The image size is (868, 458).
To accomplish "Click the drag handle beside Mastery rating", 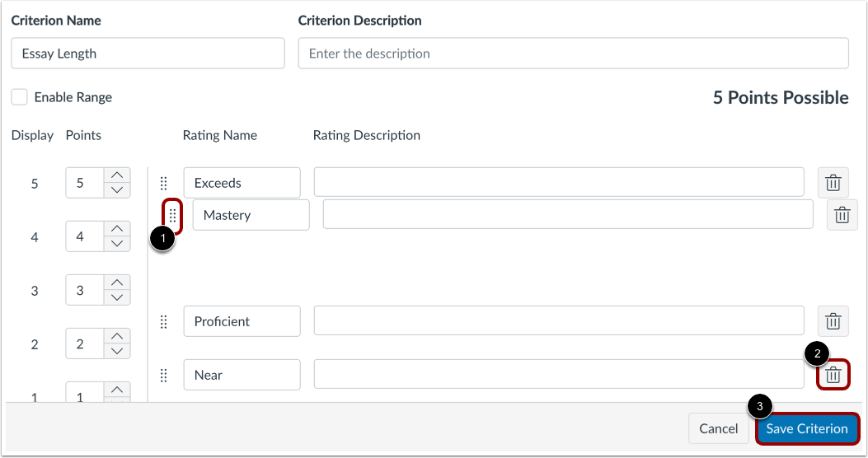I will tap(173, 216).
